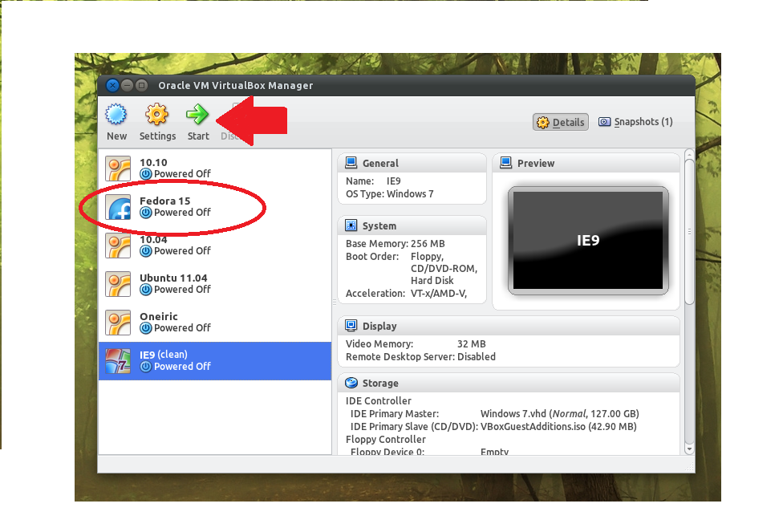Open the Storage section header
783x532 pixels.
pos(509,383)
